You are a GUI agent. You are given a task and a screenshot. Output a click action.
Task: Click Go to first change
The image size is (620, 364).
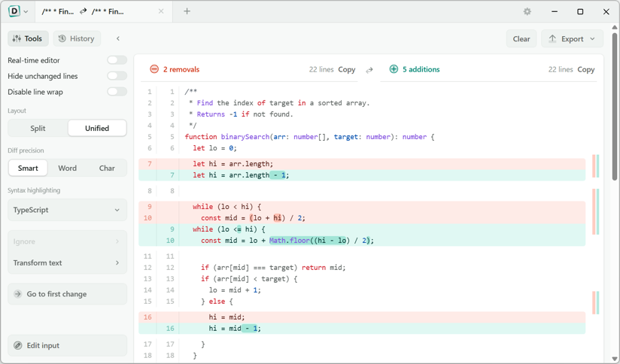[x=67, y=294]
